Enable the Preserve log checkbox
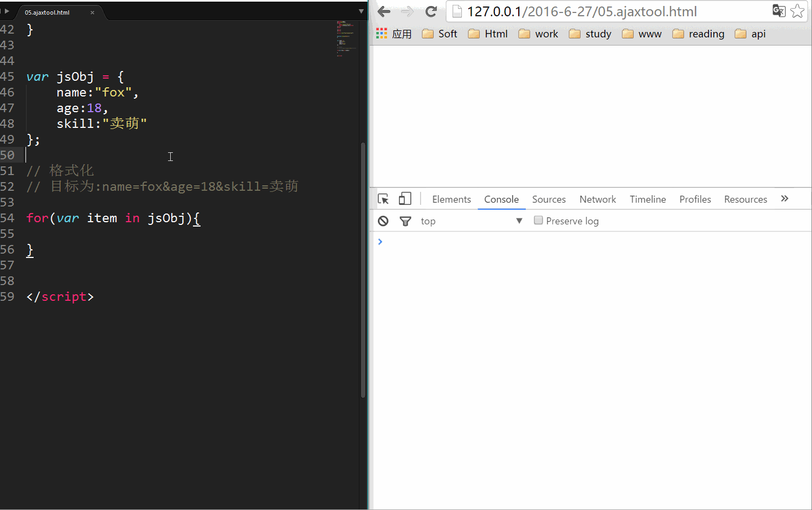Screen dimensions: 812x510 pyautogui.click(x=538, y=220)
